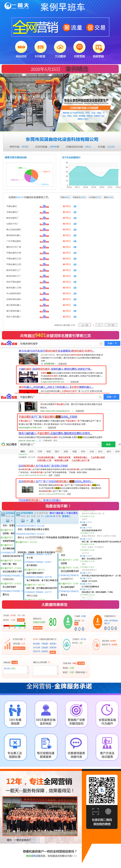The height and width of the screenshot is (868, 121).
Task: Jump to page 2 of keyword records
Action: coord(99,325)
